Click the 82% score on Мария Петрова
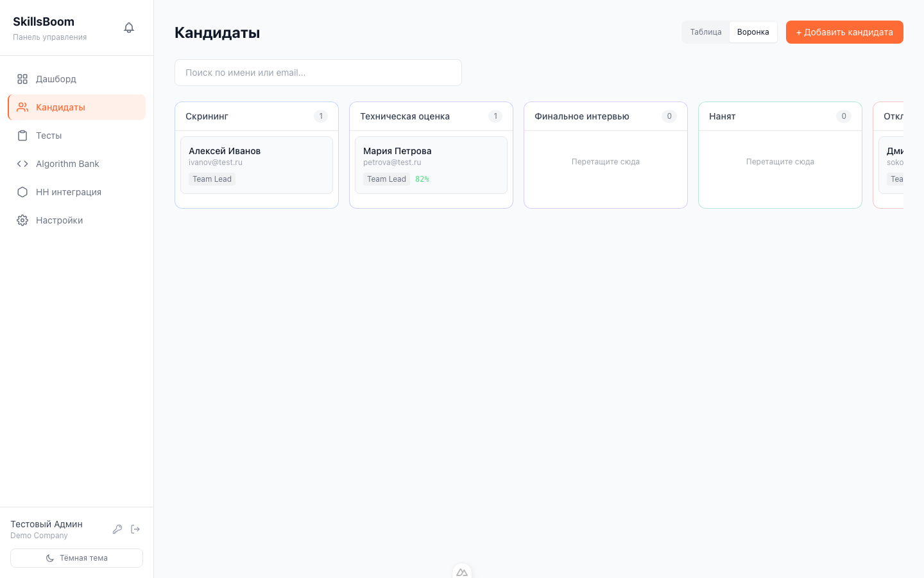924x578 pixels. click(422, 179)
